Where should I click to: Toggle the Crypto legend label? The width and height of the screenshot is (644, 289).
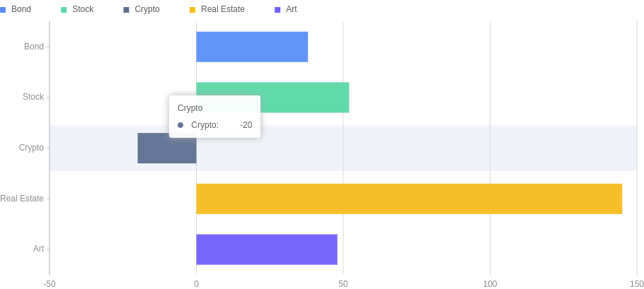click(146, 9)
